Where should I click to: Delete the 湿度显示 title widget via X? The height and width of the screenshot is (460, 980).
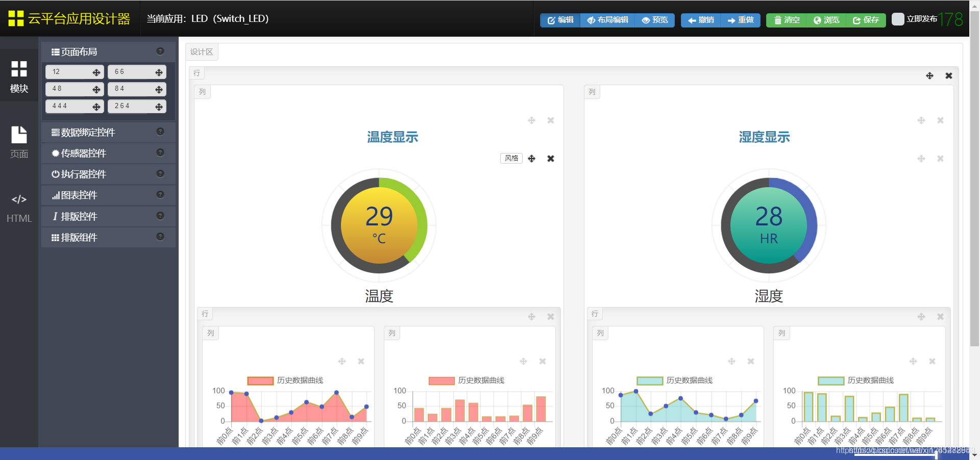coord(940,120)
